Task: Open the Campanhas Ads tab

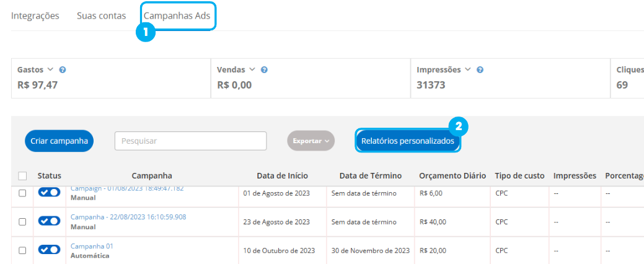Action: [177, 15]
